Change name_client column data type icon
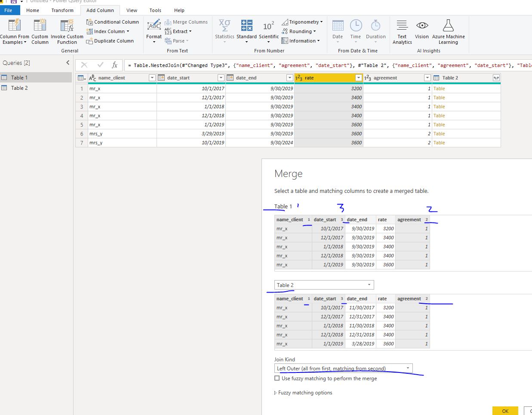The width and height of the screenshot is (532, 415). 92,78
